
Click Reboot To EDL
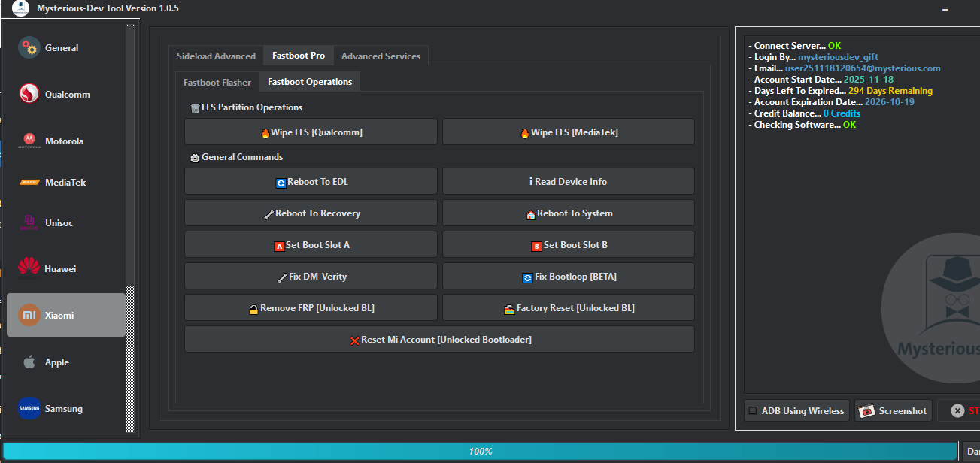(x=311, y=181)
